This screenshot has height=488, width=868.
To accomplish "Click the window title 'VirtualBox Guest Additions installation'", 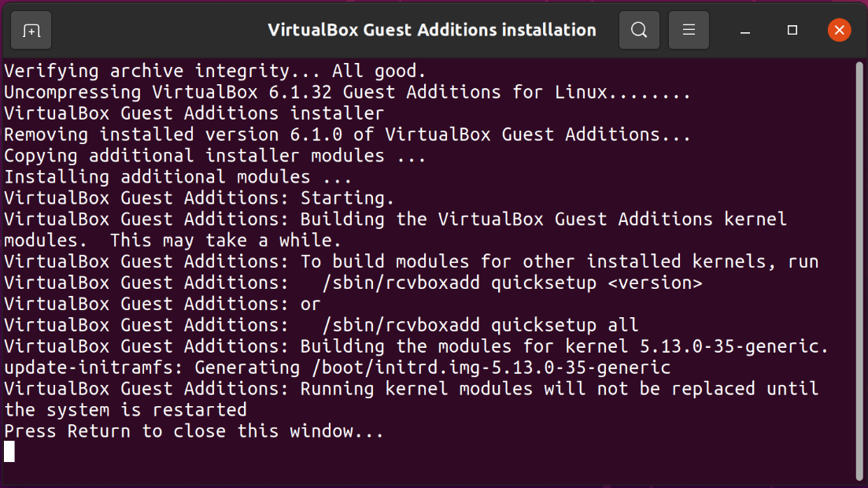I will (x=431, y=31).
